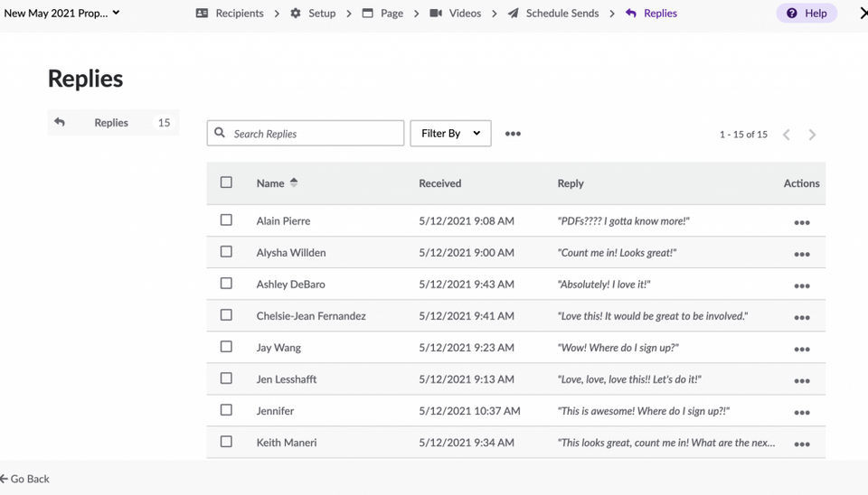Open actions menu for Alain Pierre
This screenshot has width=868, height=495.
pyautogui.click(x=801, y=222)
